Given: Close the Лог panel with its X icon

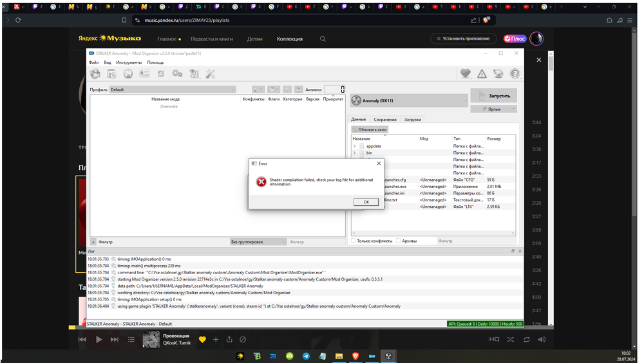Looking at the screenshot, I should coord(520,251).
